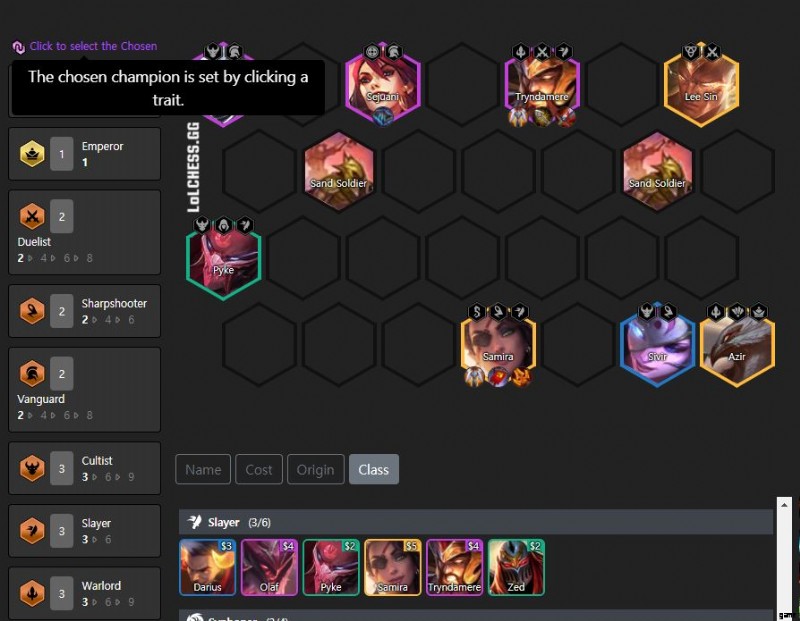Select Samira on the board
The height and width of the screenshot is (621, 800).
(x=498, y=345)
